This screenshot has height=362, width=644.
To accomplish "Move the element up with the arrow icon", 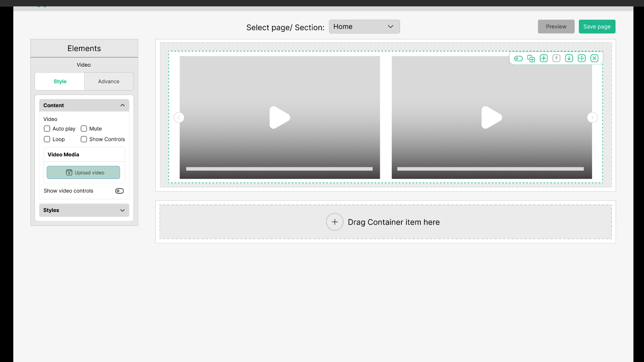I will 556,58.
